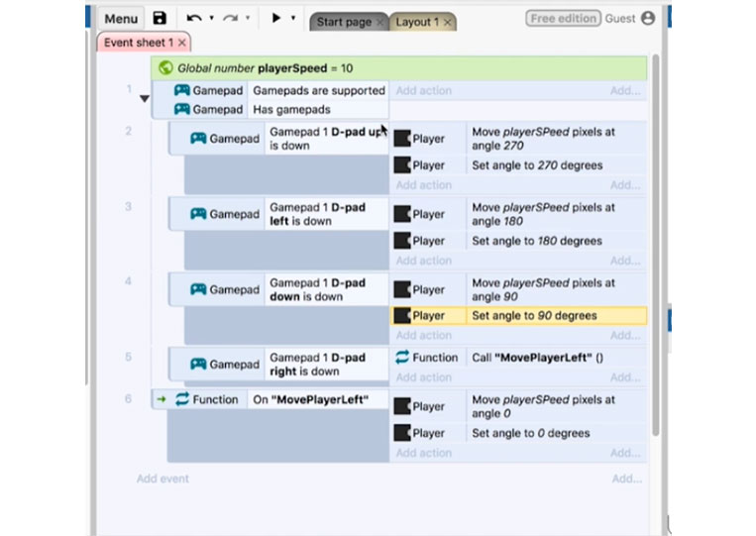Switch to the Start page tab
Viewport: 756px width, 536px height.
pos(344,22)
